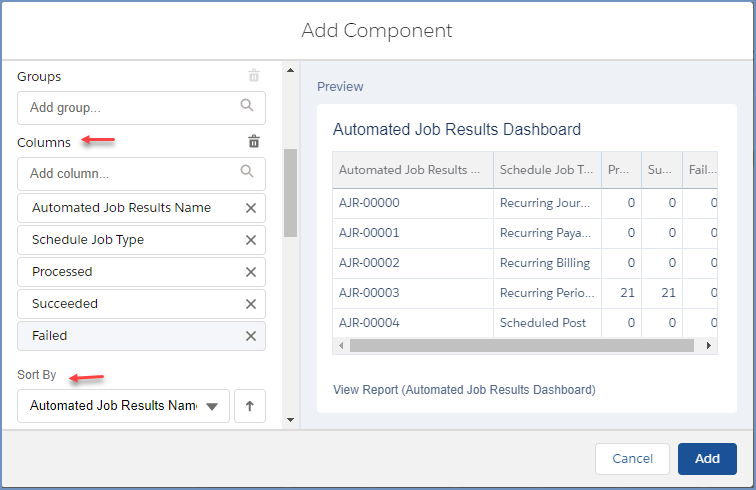Click preview table scroll right arrow

(708, 345)
